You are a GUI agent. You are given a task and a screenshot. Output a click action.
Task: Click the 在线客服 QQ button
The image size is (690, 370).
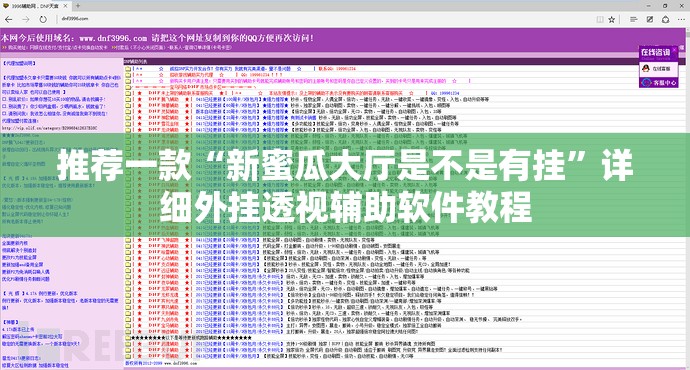[x=658, y=69]
